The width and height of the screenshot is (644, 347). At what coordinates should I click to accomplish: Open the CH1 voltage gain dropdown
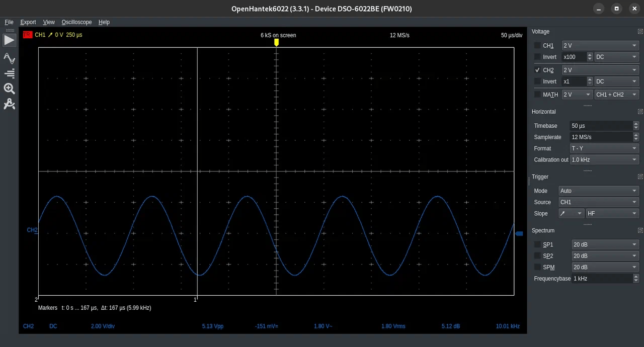pos(600,45)
